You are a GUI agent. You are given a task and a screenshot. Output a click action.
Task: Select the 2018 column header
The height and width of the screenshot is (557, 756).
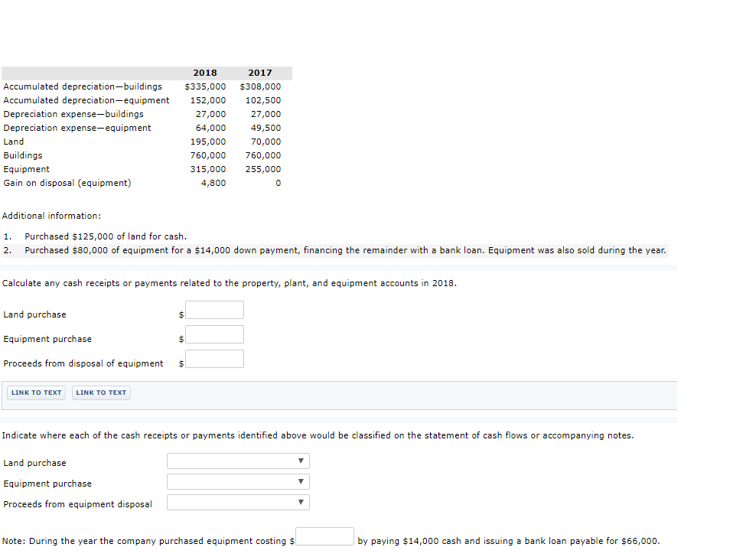tap(204, 72)
